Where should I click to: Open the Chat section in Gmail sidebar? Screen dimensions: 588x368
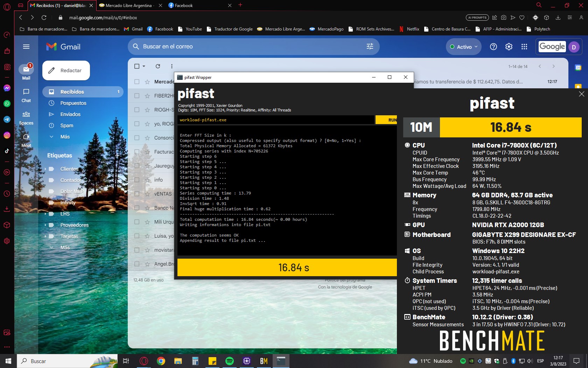pyautogui.click(x=26, y=95)
